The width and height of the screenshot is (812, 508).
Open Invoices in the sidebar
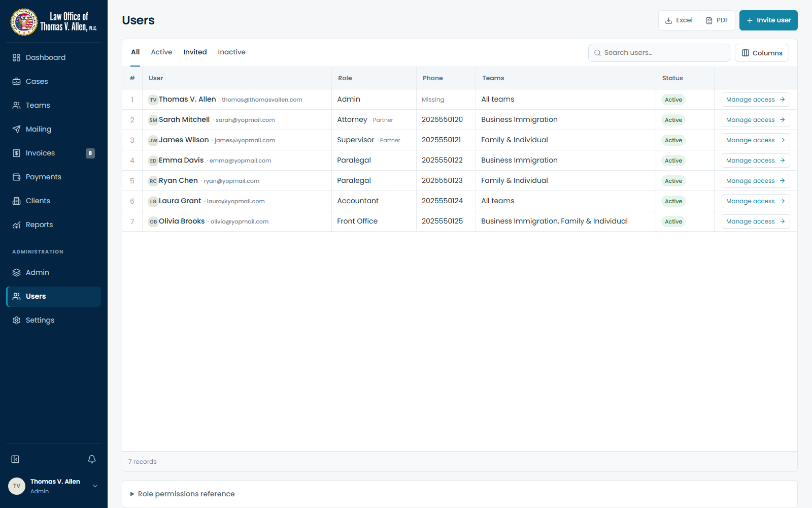[53, 153]
